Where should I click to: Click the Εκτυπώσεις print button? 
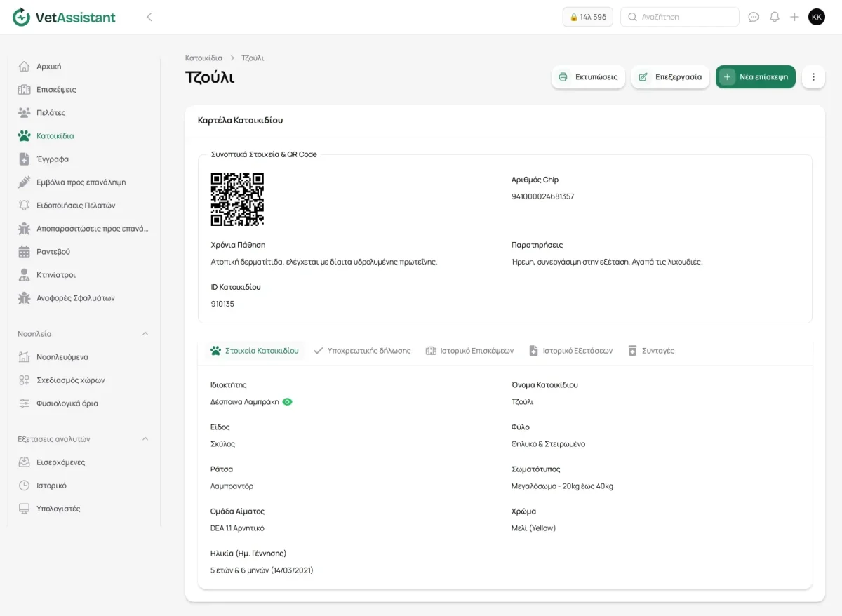tap(588, 76)
